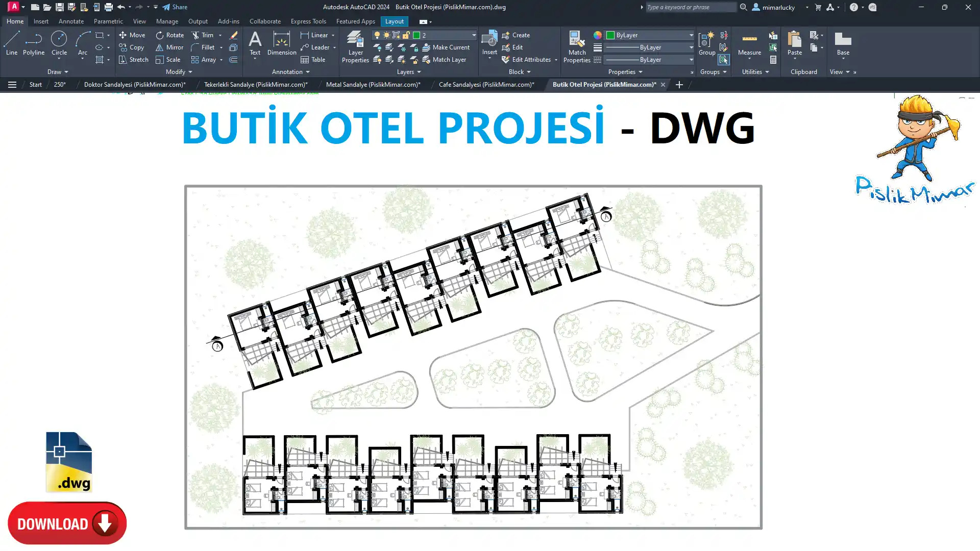The height and width of the screenshot is (551, 980).
Task: Click the green layer color swatch
Action: (416, 35)
